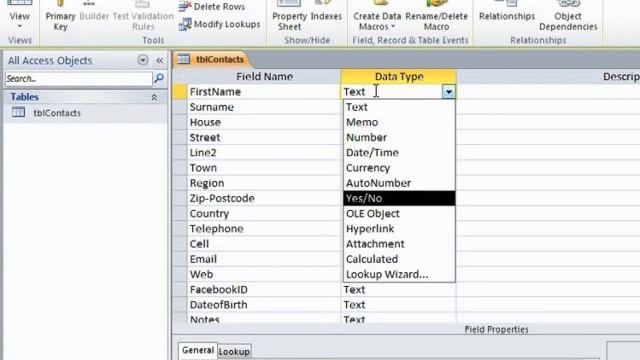Toggle the Data Type dropdown arrow

449,92
